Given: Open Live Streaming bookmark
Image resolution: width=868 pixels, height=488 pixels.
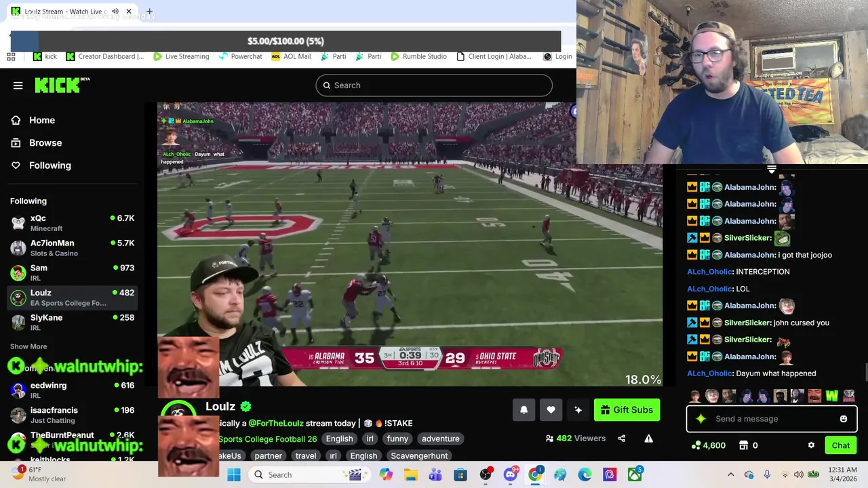Looking at the screenshot, I should tap(181, 56).
